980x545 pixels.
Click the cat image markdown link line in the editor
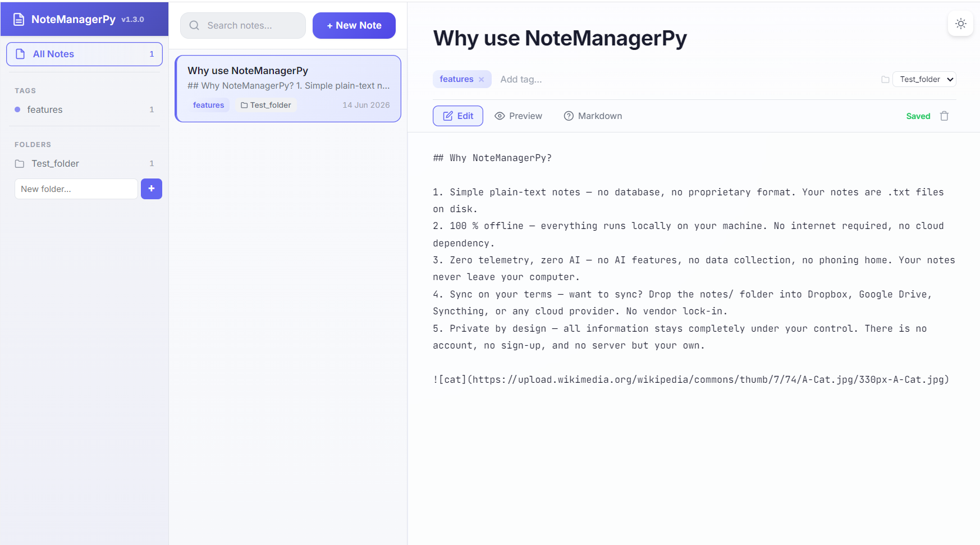click(691, 379)
